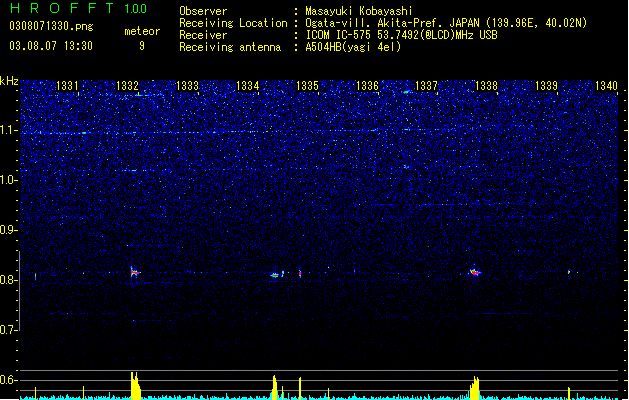Click the 0.6 kHz axis label
Image resolution: width=629 pixels, height=400 pixels.
9,380
